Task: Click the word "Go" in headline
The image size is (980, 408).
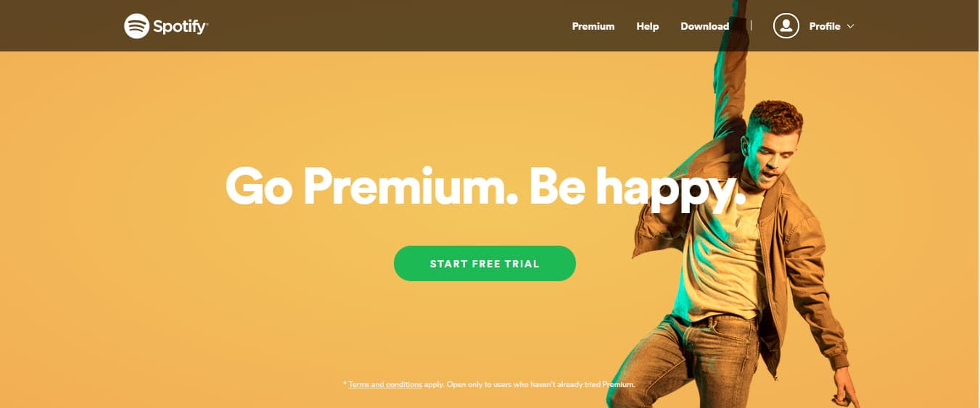Action: [x=259, y=187]
